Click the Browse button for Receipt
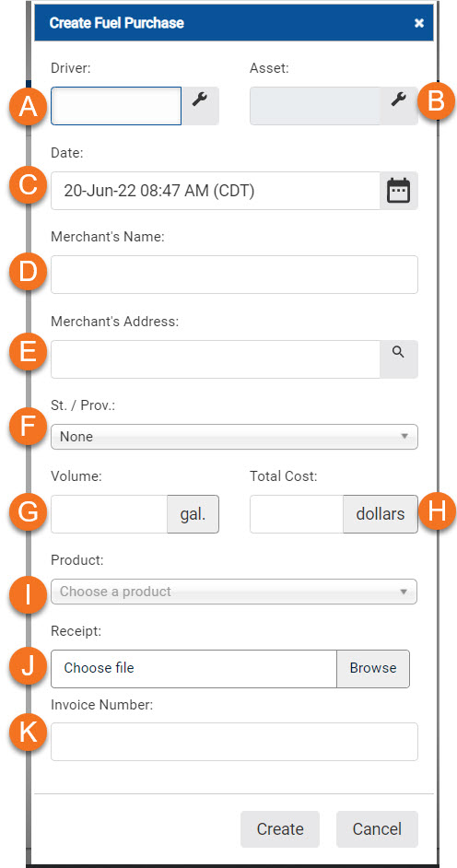 [x=373, y=669]
